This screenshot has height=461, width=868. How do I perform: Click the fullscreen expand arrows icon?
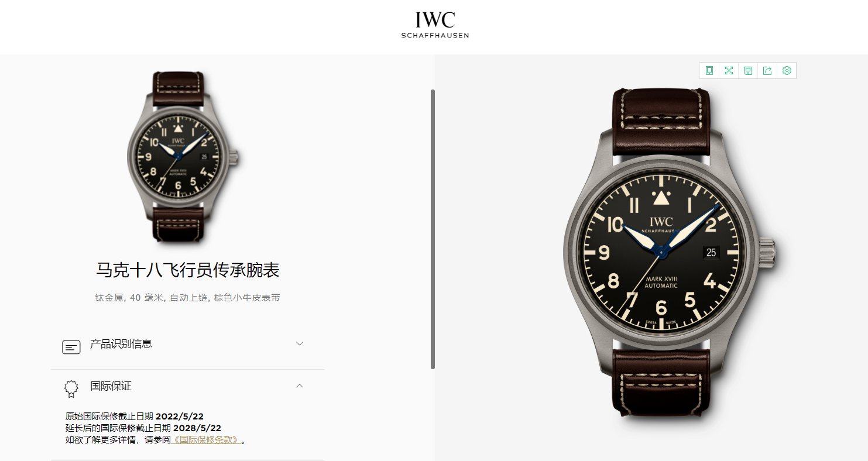[729, 71]
